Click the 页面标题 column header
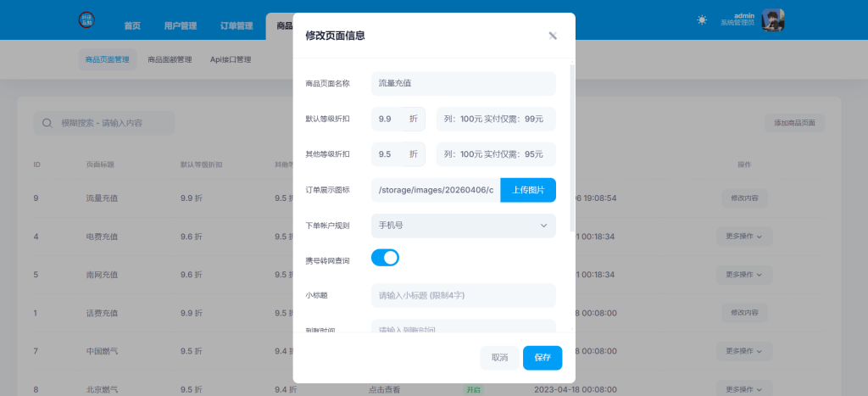Screen dimensions: 868x396 (100, 165)
